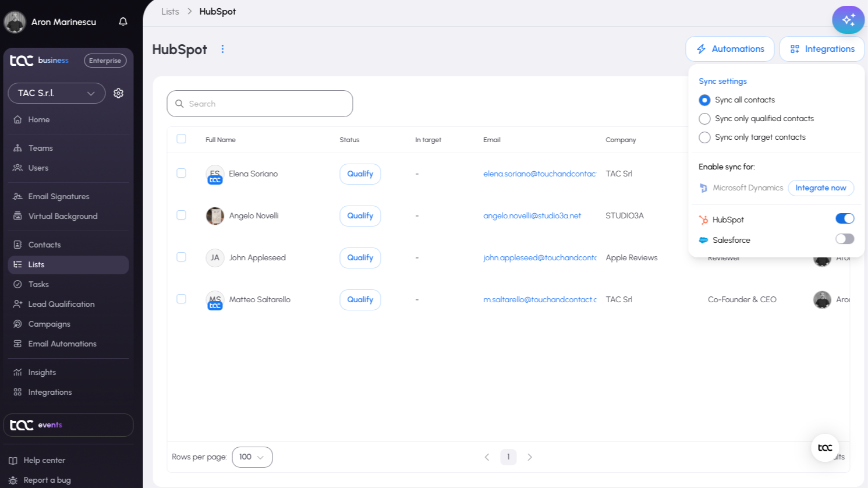
Task: Go to next page arrow
Action: [530, 457]
